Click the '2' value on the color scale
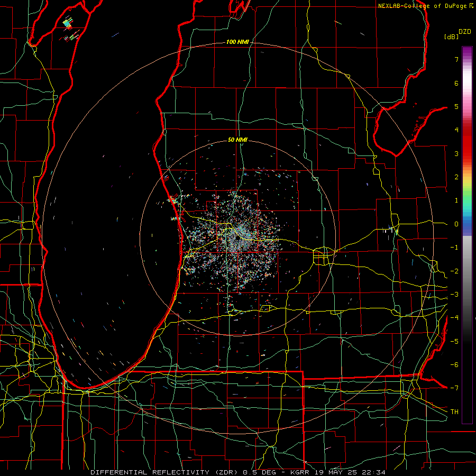This screenshot has height=476, width=476. 456,177
